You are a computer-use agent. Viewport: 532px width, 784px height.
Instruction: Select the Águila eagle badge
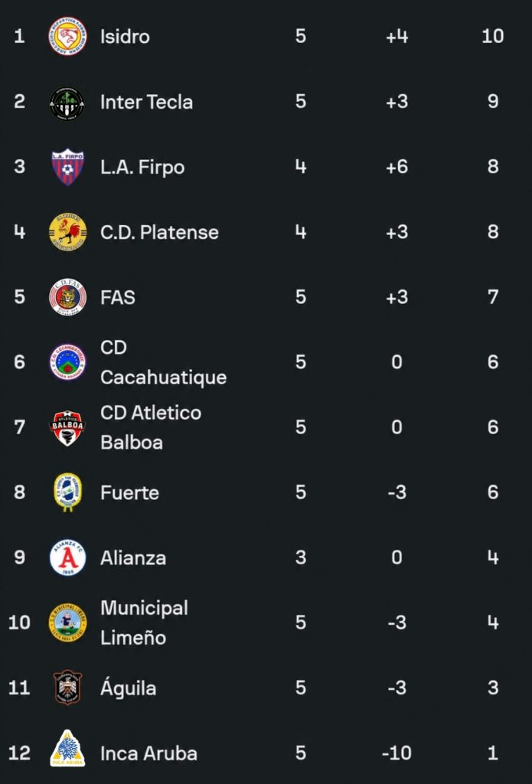click(x=67, y=688)
